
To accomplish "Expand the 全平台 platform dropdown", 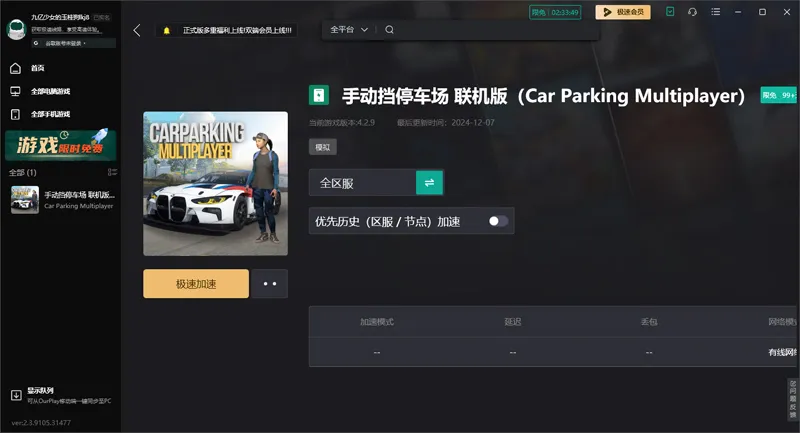I will [x=349, y=30].
